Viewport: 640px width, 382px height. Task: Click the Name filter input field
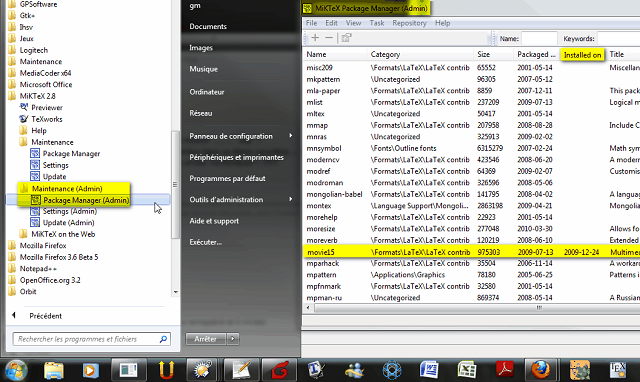tap(539, 39)
